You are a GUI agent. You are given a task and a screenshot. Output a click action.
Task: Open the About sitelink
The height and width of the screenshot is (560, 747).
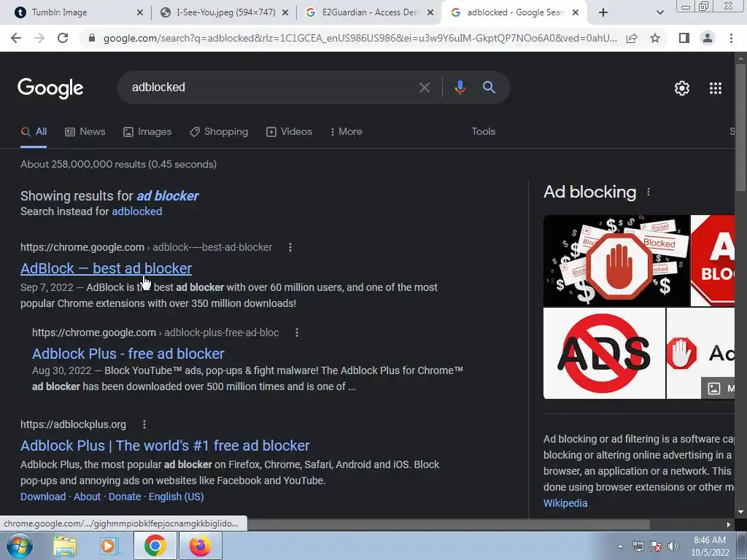coord(88,497)
